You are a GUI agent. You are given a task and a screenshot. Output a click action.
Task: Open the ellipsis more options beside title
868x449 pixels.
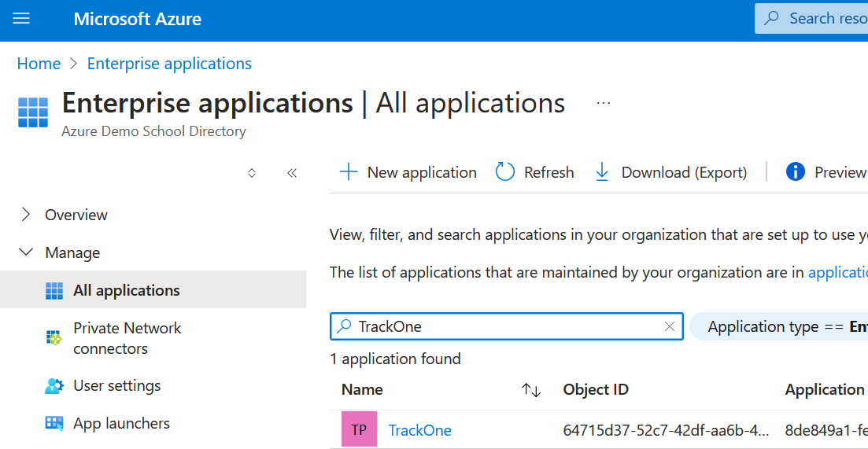(x=604, y=103)
